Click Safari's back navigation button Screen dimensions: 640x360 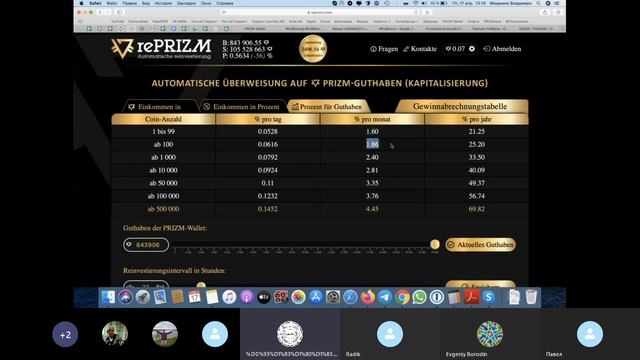pyautogui.click(x=100, y=13)
